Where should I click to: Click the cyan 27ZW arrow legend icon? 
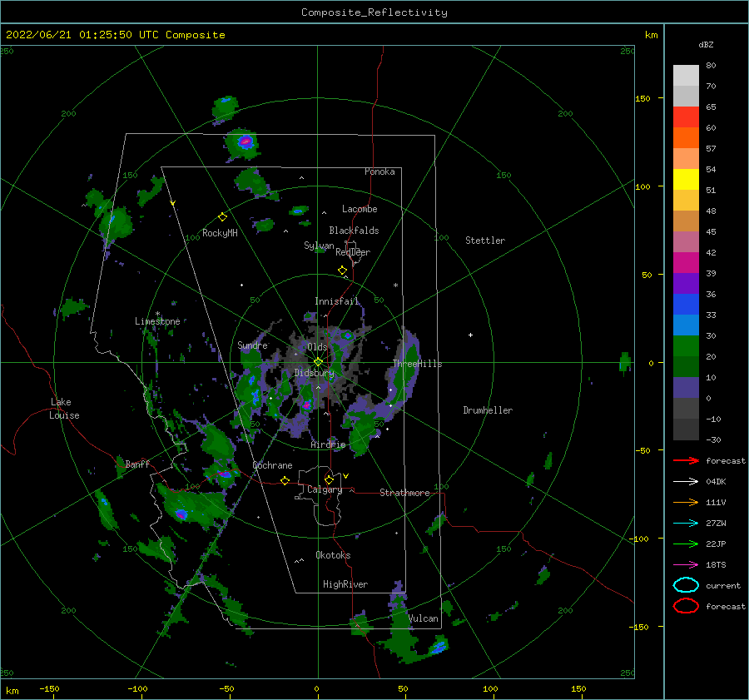[686, 524]
